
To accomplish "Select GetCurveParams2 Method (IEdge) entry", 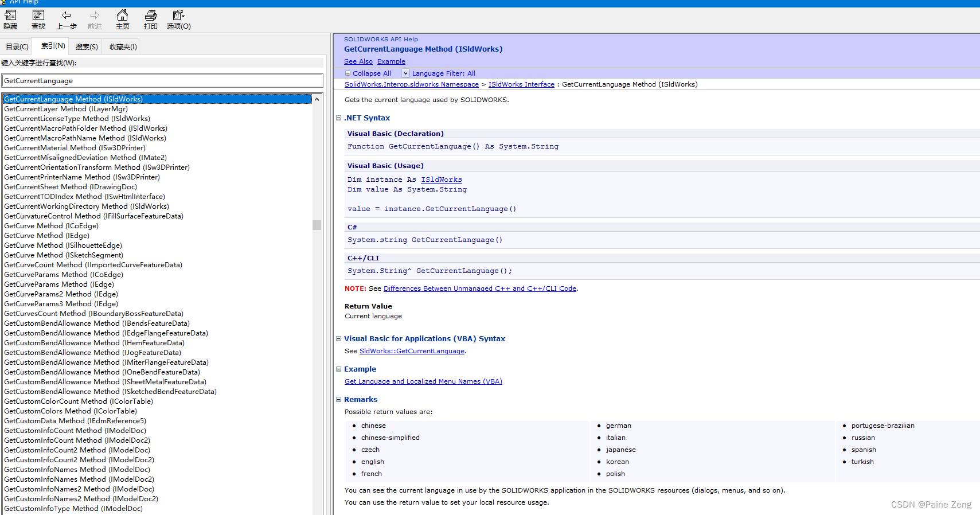I will tap(61, 294).
